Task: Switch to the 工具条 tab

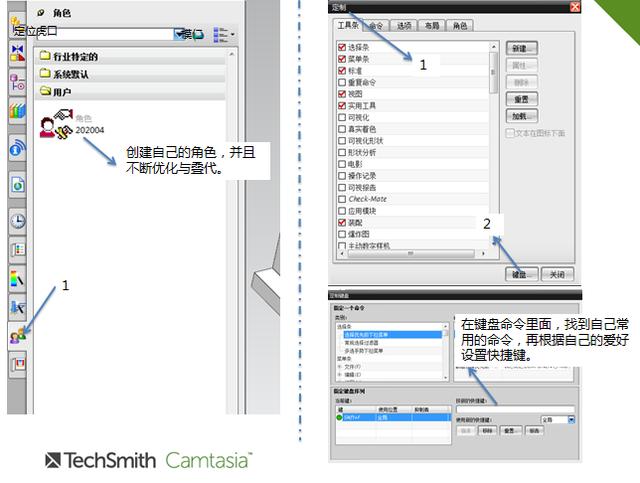Action: click(348, 25)
